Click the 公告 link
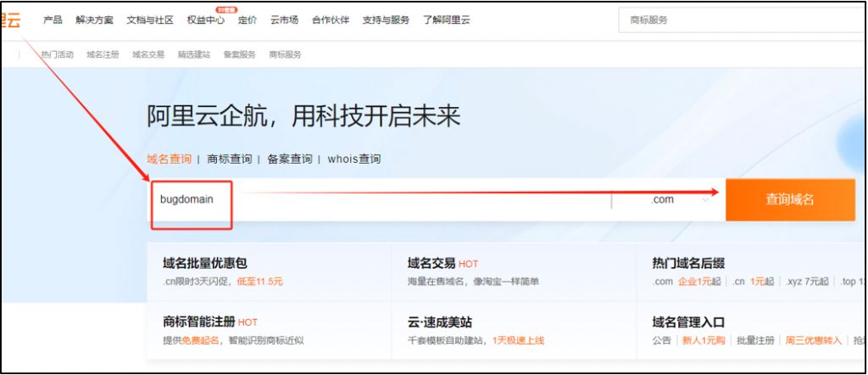The image size is (868, 375). point(662,340)
